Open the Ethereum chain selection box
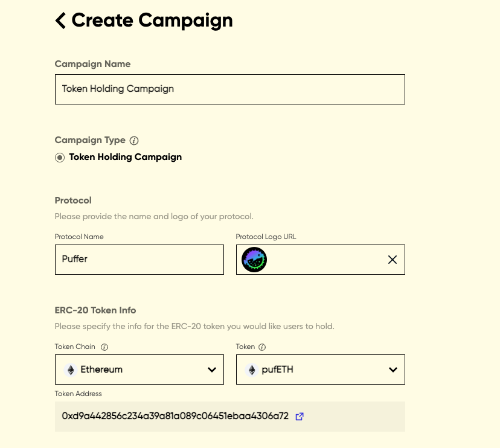This screenshot has height=448, width=500. pos(139,370)
